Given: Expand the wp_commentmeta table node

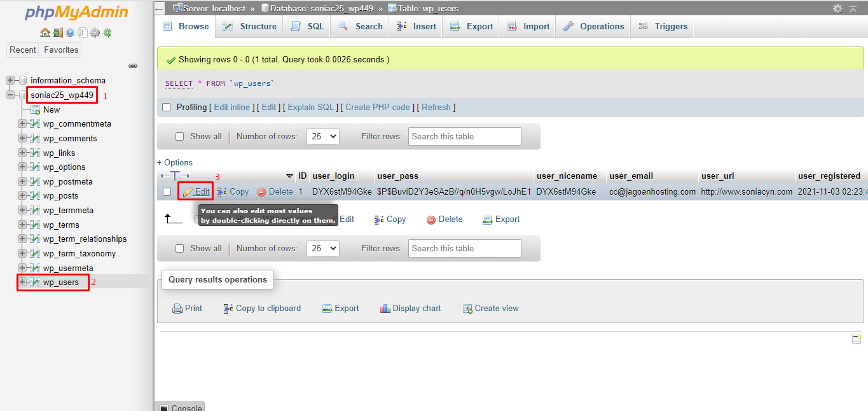Looking at the screenshot, I should coord(22,124).
